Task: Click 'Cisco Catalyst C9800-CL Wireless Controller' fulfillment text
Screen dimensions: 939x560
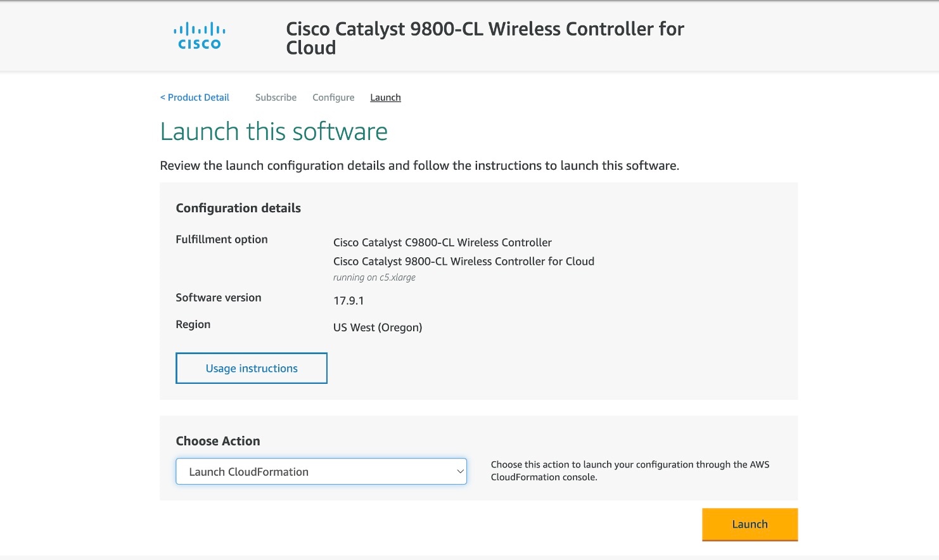Action: click(442, 243)
